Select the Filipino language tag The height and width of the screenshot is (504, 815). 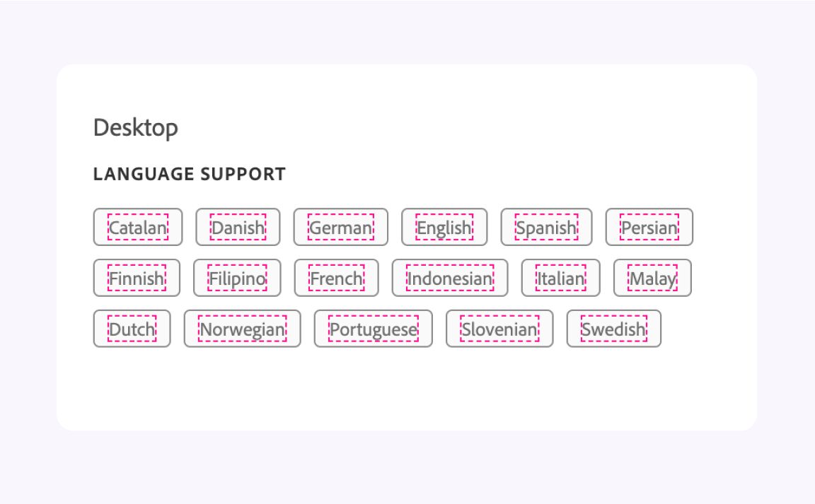point(237,278)
